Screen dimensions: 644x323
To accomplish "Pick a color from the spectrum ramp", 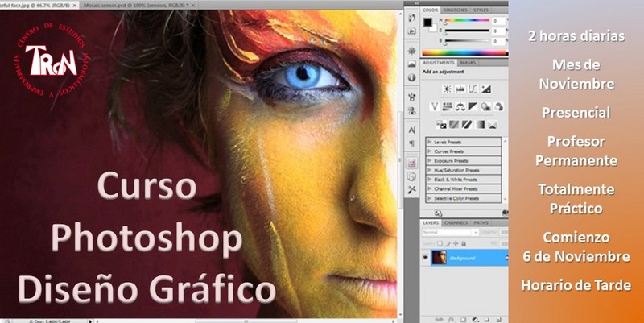I will [x=465, y=52].
